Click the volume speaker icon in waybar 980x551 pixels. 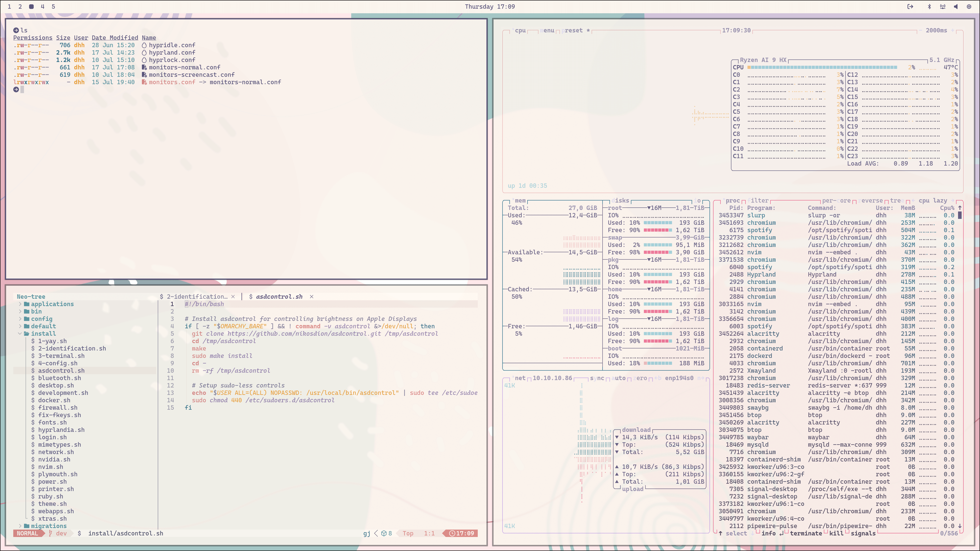pyautogui.click(x=956, y=6)
